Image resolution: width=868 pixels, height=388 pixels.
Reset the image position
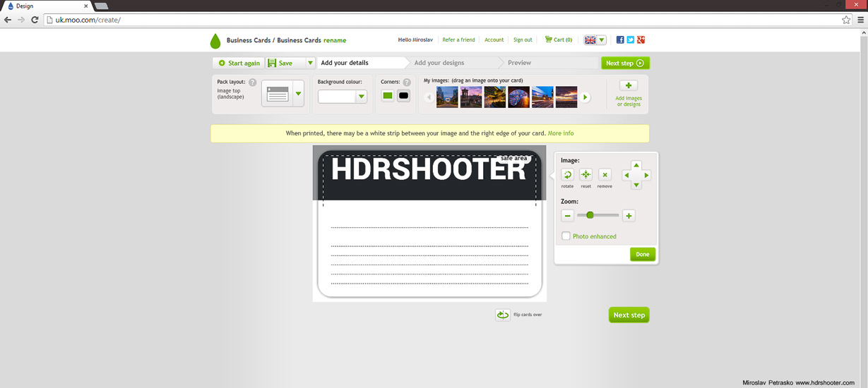coord(586,175)
